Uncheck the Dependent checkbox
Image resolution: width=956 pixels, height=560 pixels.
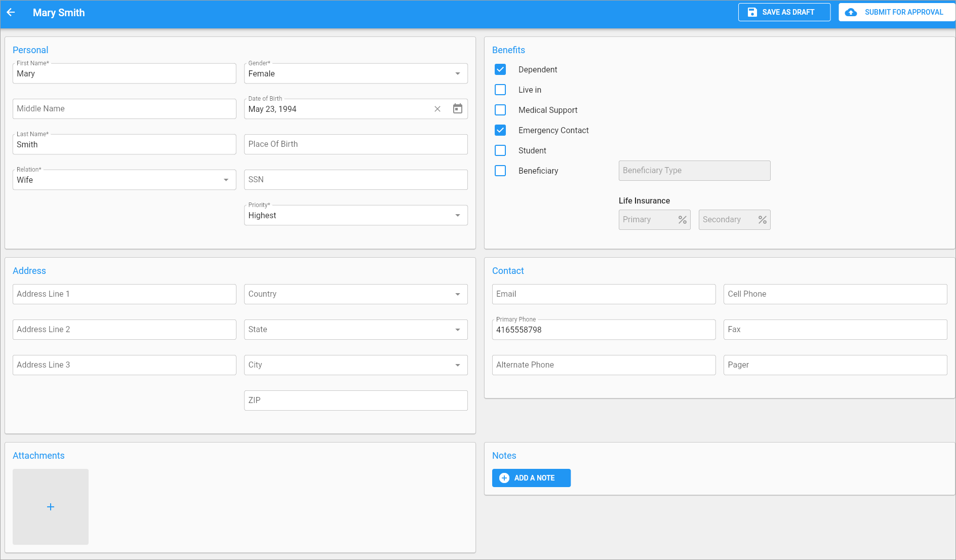pyautogui.click(x=500, y=69)
